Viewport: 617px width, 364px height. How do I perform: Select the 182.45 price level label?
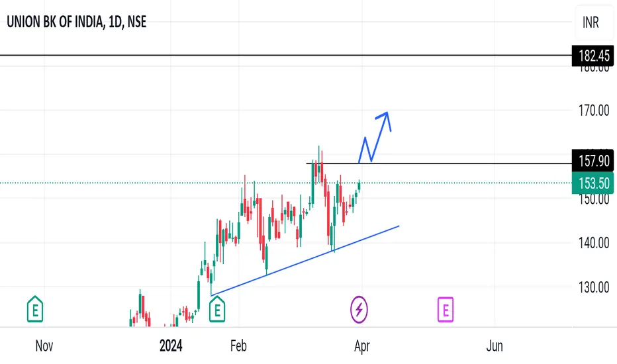[x=593, y=56]
